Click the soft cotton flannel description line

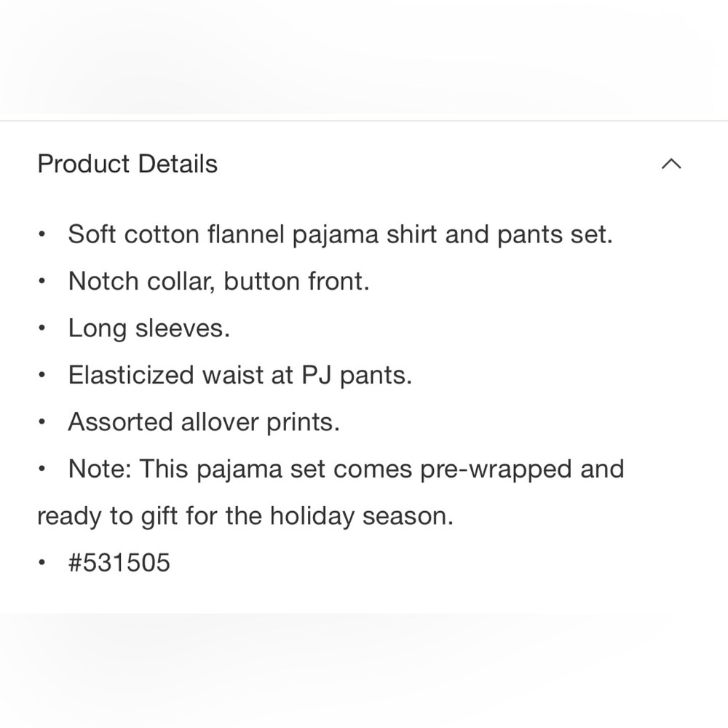coord(340,235)
